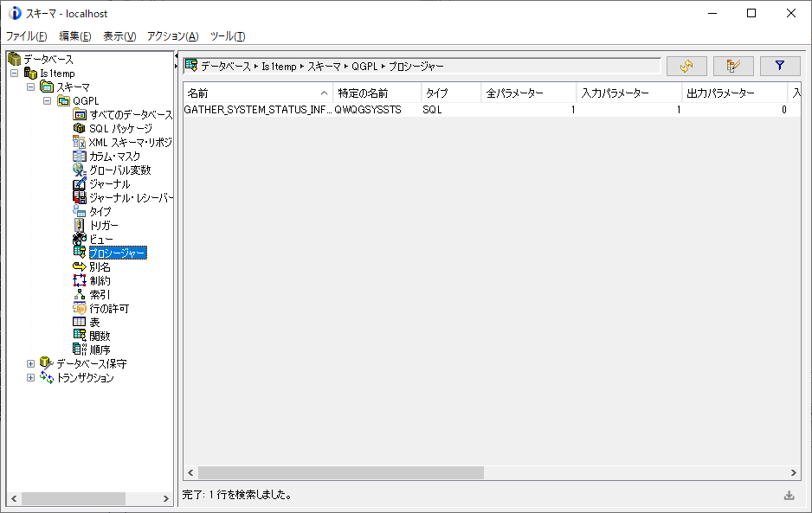Sort by the 特定の名前 column header
The width and height of the screenshot is (812, 513).
377,93
